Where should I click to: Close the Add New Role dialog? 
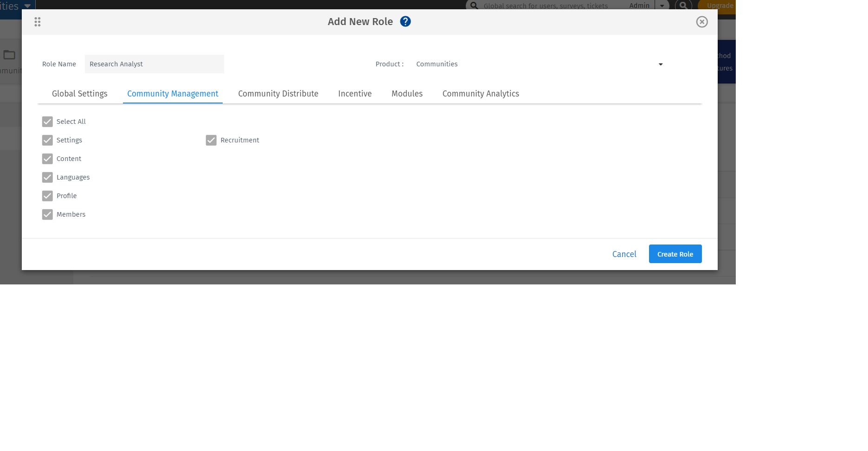(702, 22)
